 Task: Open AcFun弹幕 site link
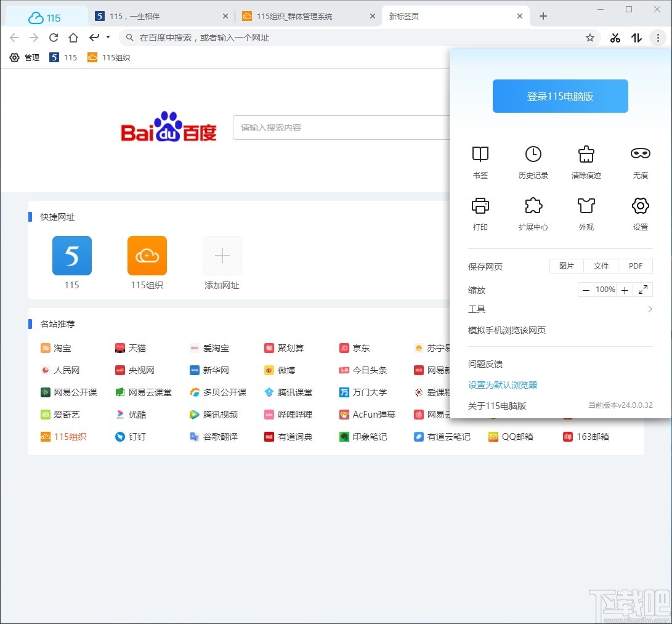coord(367,415)
